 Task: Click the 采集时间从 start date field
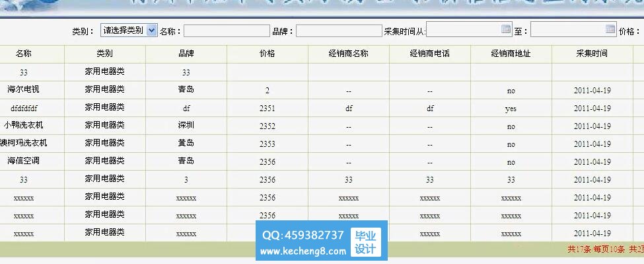tap(469, 29)
